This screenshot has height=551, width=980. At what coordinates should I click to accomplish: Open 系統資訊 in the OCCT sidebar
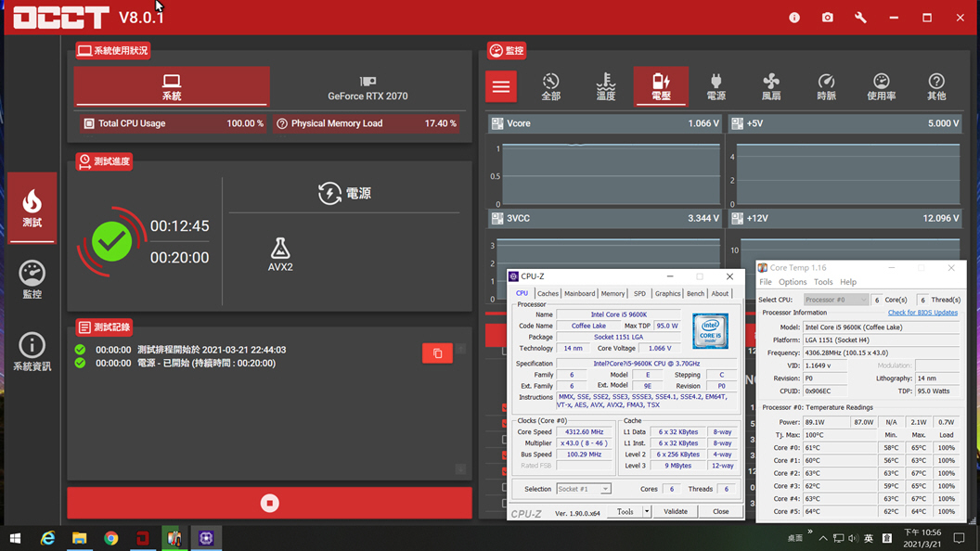pyautogui.click(x=32, y=352)
